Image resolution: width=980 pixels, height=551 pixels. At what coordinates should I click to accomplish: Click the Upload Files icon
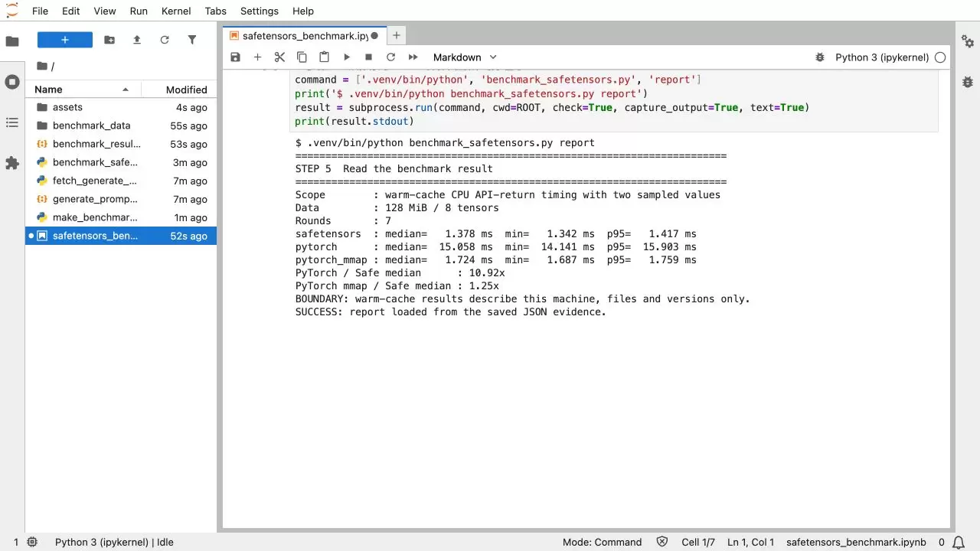click(x=137, y=40)
